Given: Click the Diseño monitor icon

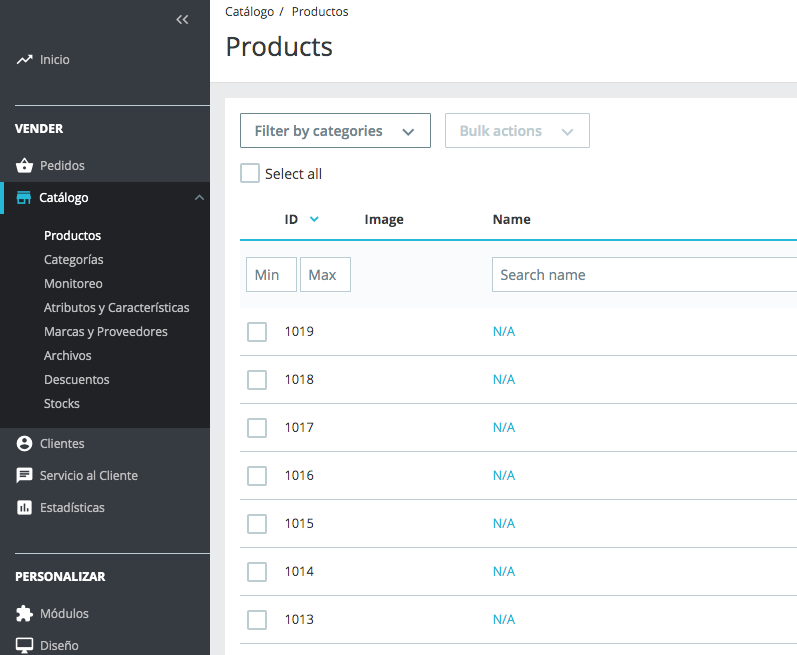Looking at the screenshot, I should 25,646.
